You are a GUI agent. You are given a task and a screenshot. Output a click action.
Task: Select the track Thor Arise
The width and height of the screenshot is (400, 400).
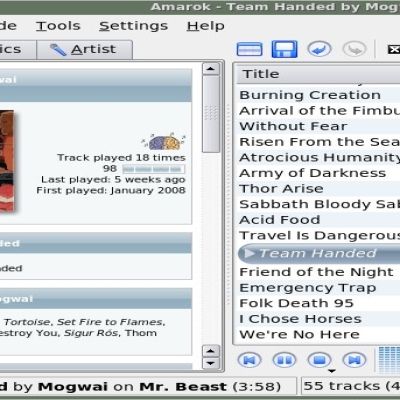[x=318, y=189]
